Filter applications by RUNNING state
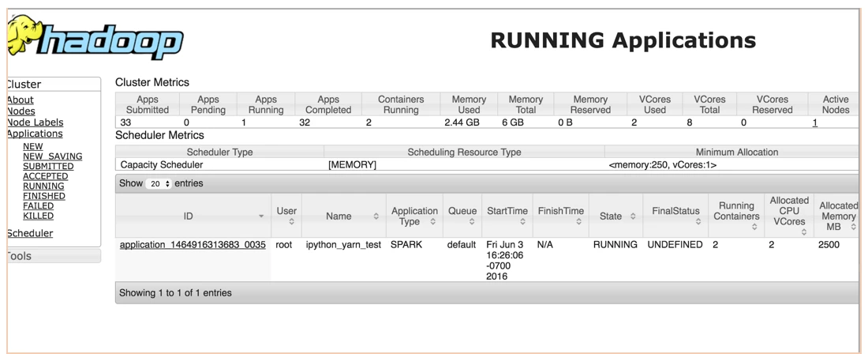This screenshot has width=868, height=354. pos(43,186)
